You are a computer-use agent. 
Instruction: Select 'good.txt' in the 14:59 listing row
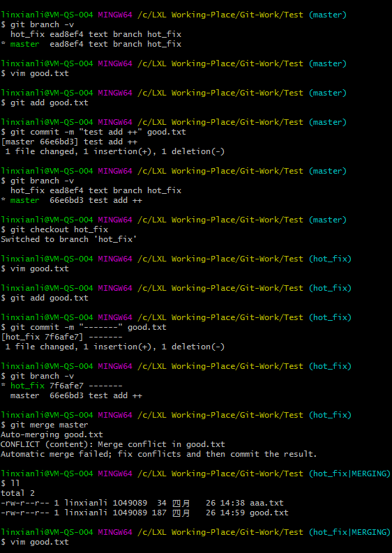point(269,513)
